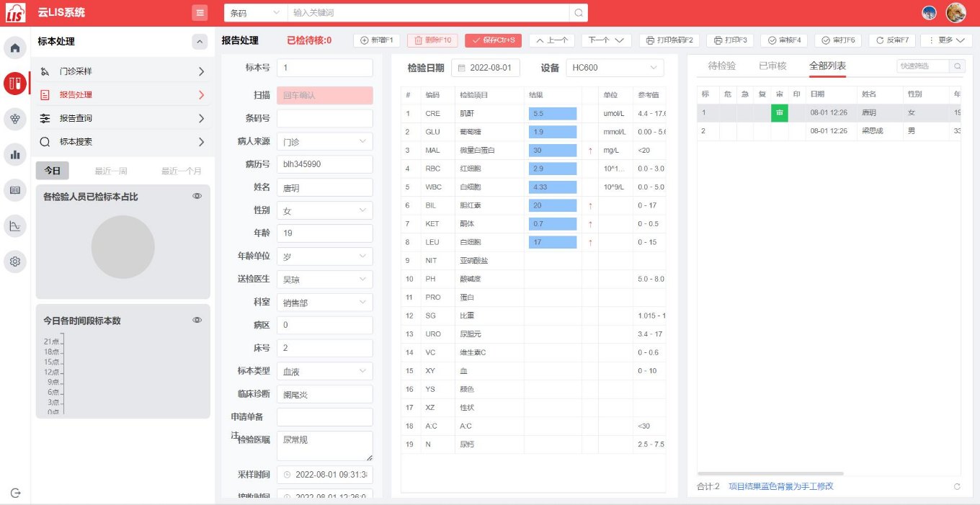Viewport: 980px width, 505px height.
Task: Click the horizontal scrollbar under patient list
Action: click(770, 473)
